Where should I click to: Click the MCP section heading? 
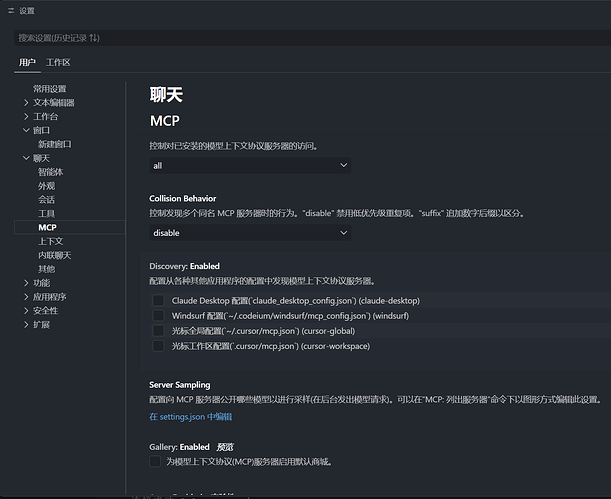click(x=165, y=121)
